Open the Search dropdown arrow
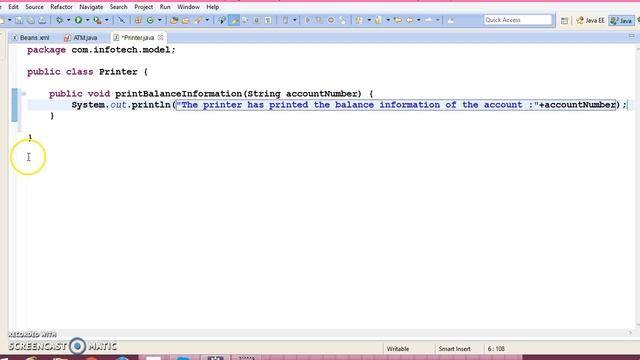The image size is (640, 360). [207, 20]
